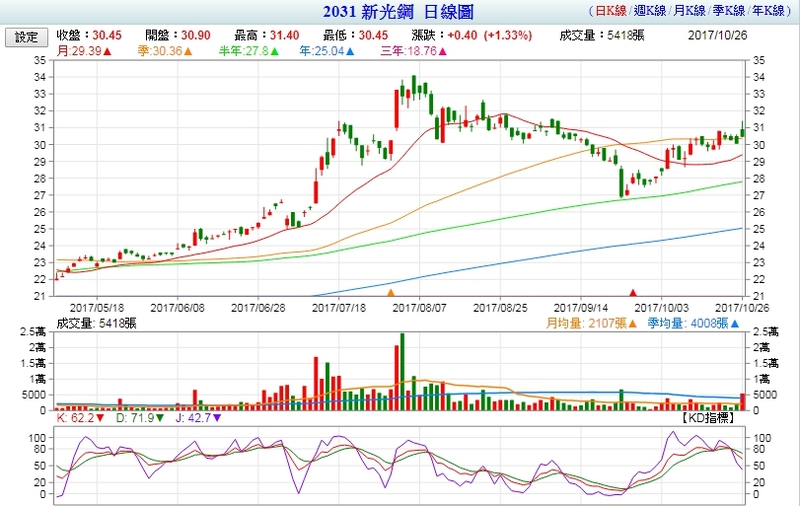Click the chart title 2031 新光鋼 日線圖
The height and width of the screenshot is (506, 800).
coord(398,12)
